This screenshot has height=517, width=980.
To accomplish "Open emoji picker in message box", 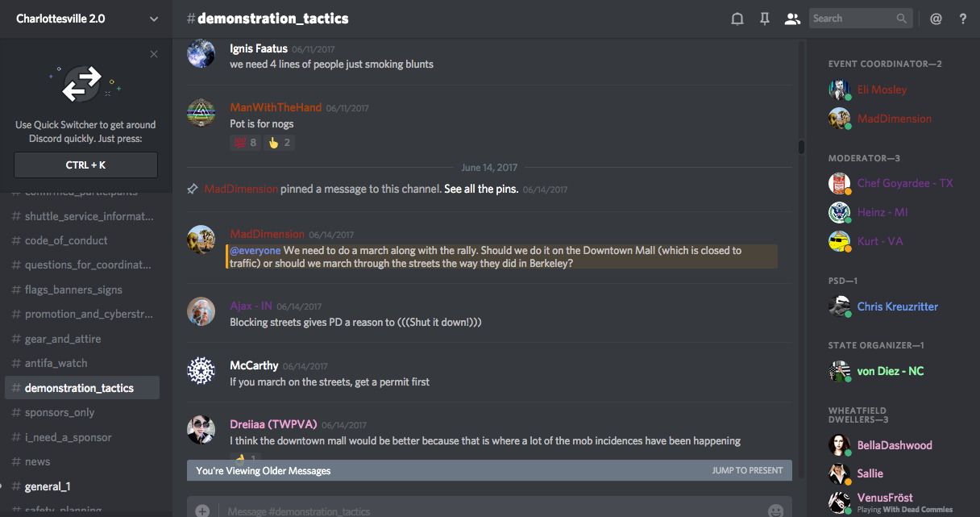I will [775, 511].
